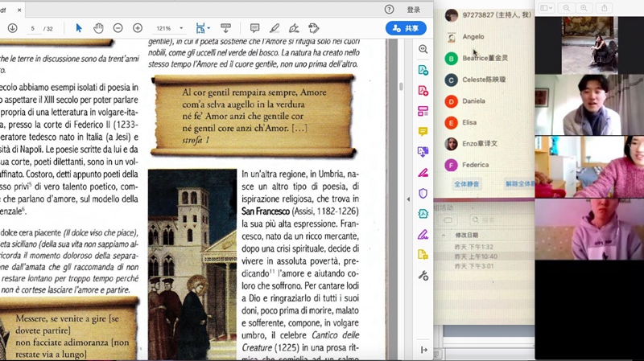Click the 登录 sign-in link

point(413,10)
